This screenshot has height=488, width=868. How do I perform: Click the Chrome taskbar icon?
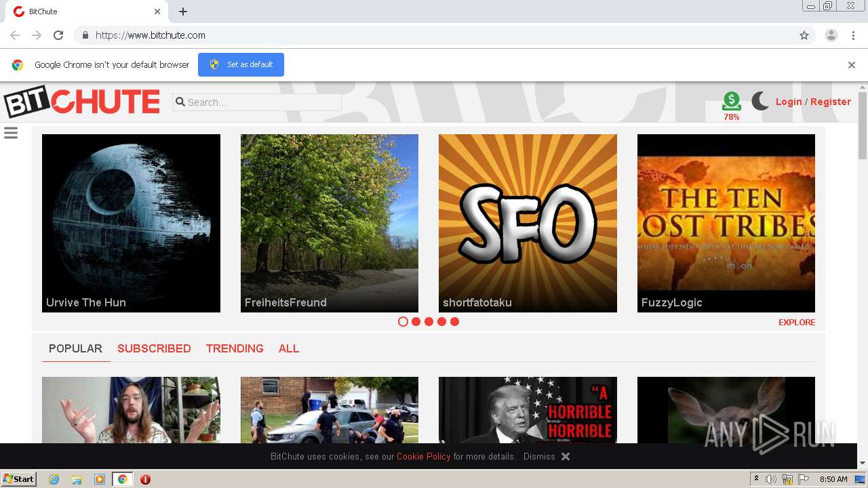point(123,479)
